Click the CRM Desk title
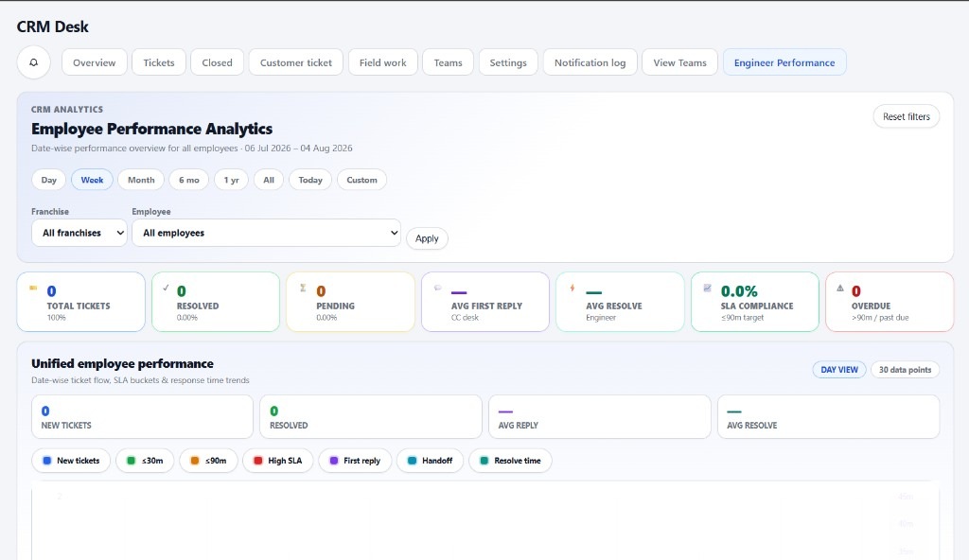This screenshot has height=560, width=969. [53, 26]
